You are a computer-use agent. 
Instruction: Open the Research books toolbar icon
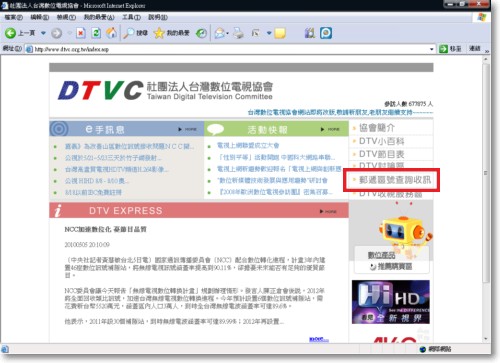pyautogui.click(x=310, y=33)
